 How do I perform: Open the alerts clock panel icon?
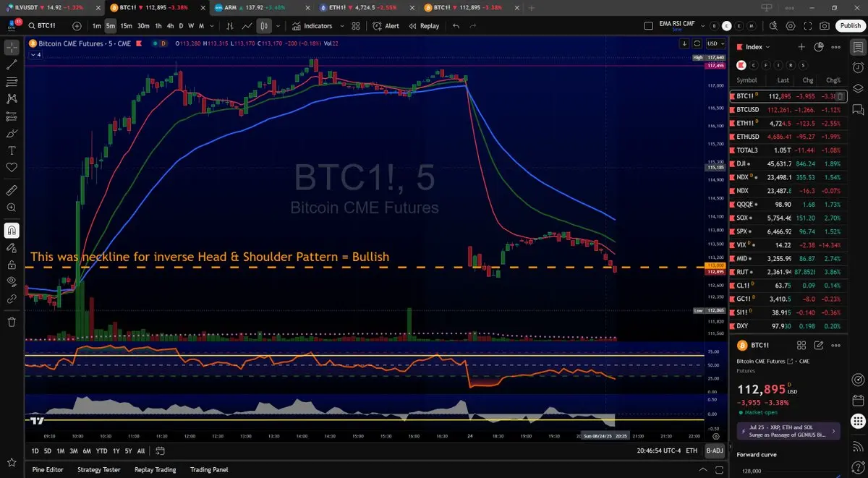click(858, 68)
